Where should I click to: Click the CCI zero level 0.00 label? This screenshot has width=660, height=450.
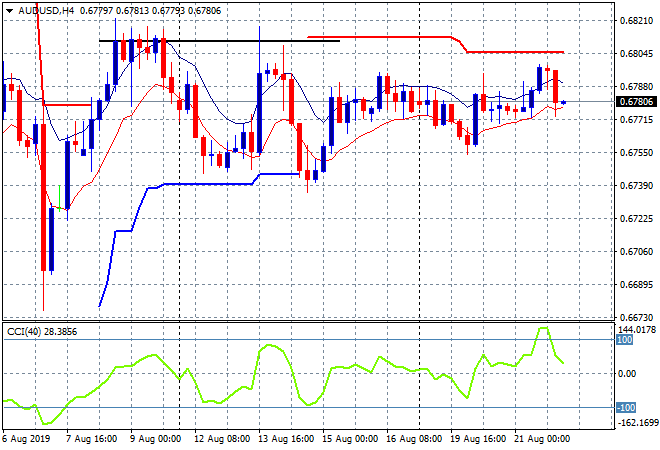(627, 374)
